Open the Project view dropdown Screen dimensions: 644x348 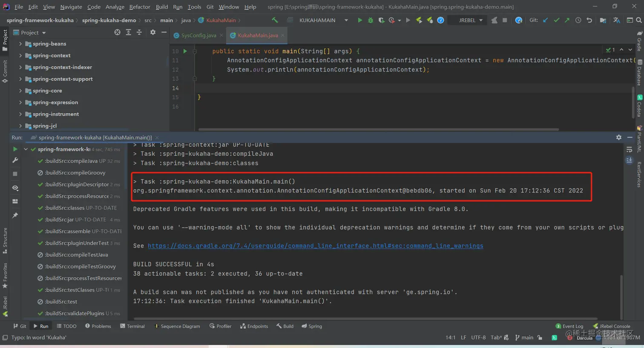tap(33, 32)
